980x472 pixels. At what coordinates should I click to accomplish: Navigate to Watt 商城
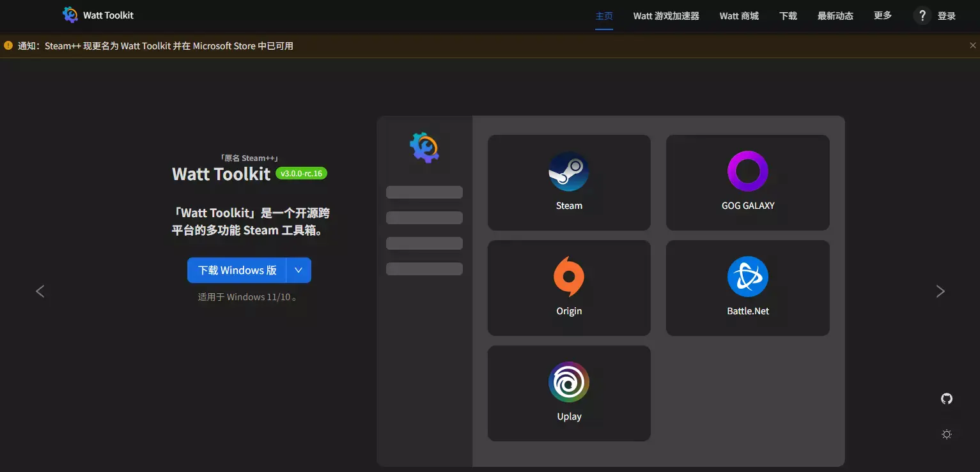739,15
